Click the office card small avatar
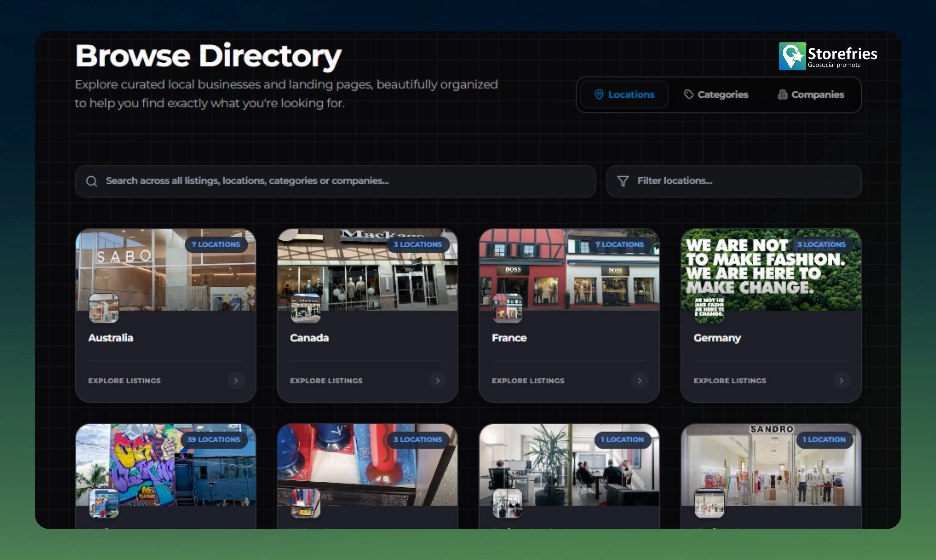 click(507, 503)
